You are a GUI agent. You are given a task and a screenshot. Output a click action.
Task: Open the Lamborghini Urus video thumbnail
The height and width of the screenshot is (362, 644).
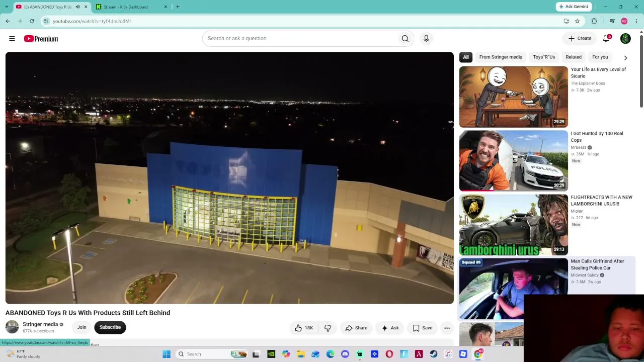tap(513, 224)
